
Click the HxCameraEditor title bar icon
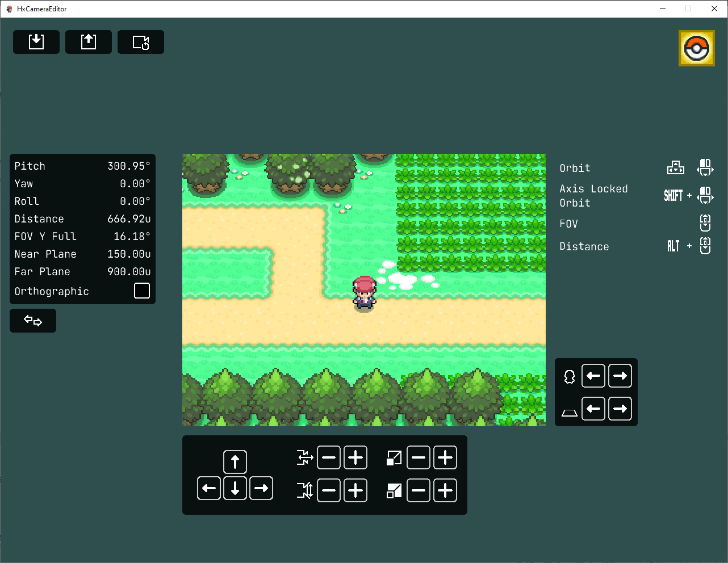pyautogui.click(x=9, y=9)
